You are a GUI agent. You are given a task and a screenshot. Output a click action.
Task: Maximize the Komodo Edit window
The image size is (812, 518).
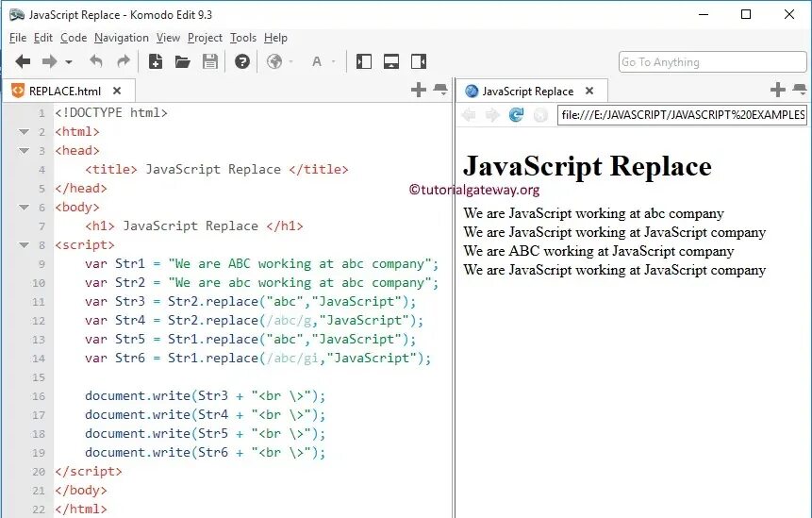(x=746, y=14)
